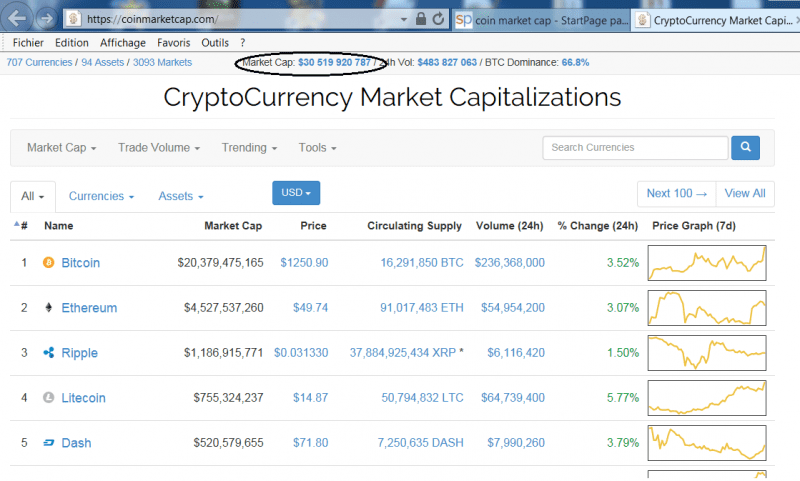Click the total Market Cap $30 519 920 787 link

(334, 62)
